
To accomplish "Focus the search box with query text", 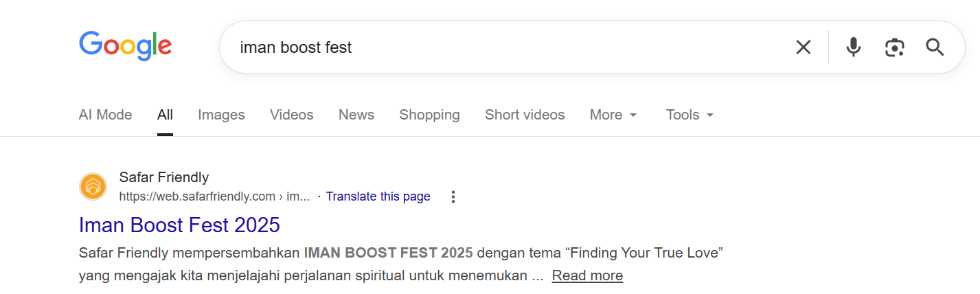I will click(481, 47).
